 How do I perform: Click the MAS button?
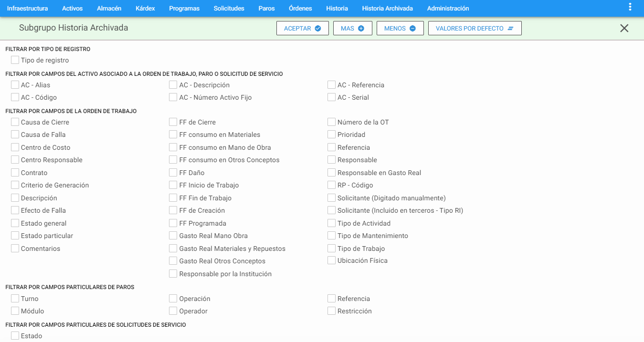pos(353,28)
